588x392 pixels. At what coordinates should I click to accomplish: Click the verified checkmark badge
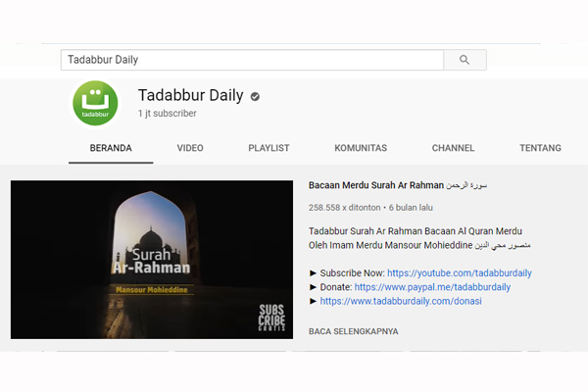pos(255,97)
